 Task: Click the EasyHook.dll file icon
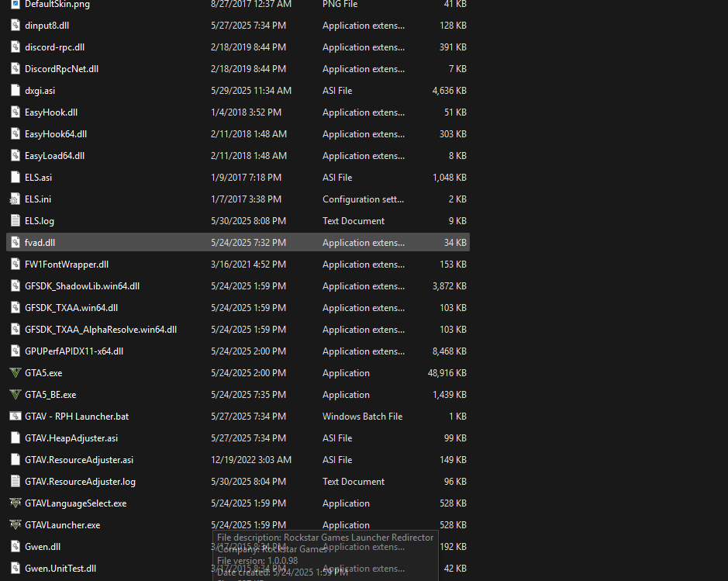16,112
